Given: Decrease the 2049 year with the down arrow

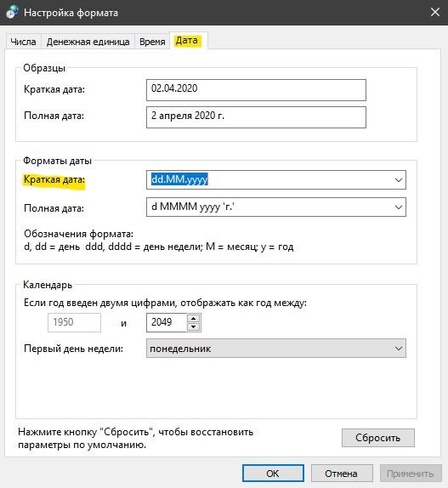Looking at the screenshot, I should [x=194, y=326].
